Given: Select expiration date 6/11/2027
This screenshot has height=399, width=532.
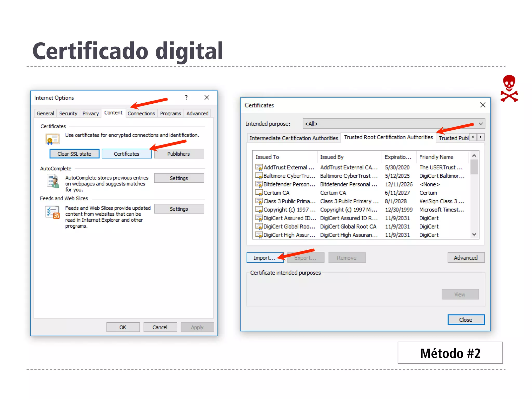Looking at the screenshot, I should (397, 193).
